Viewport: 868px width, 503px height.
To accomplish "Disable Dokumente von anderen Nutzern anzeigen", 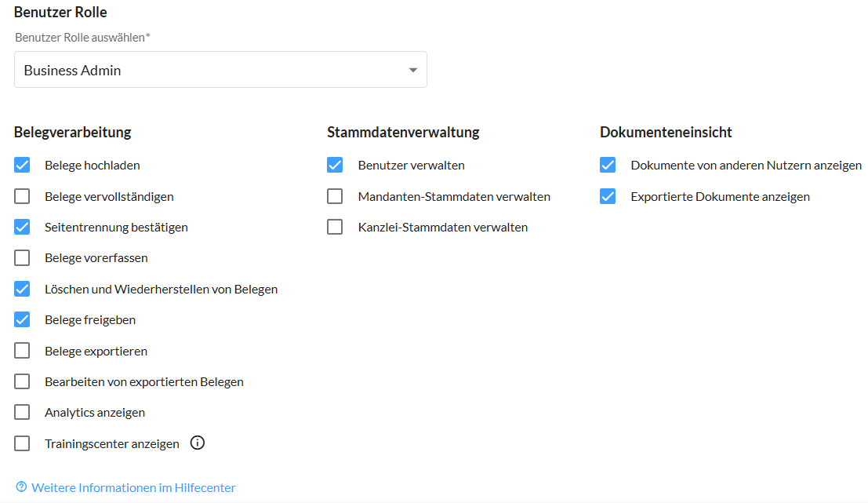I will pyautogui.click(x=608, y=166).
